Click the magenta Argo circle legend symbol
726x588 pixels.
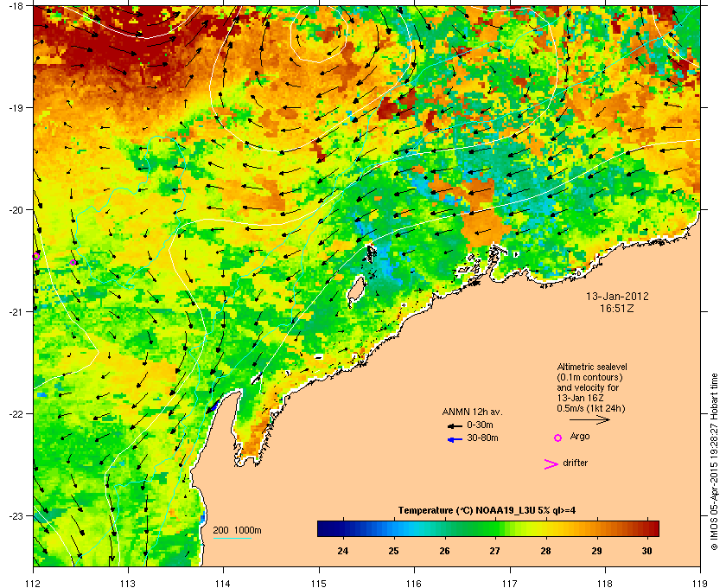pyautogui.click(x=558, y=438)
